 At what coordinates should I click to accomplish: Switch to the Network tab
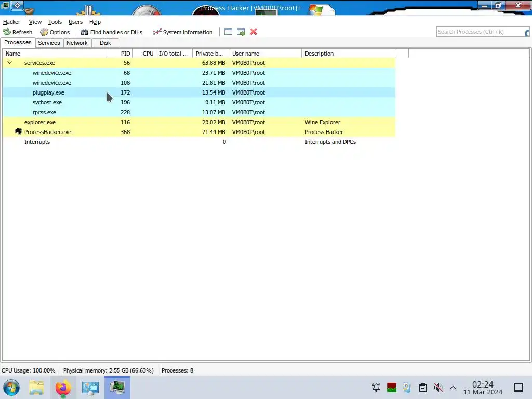(x=77, y=43)
